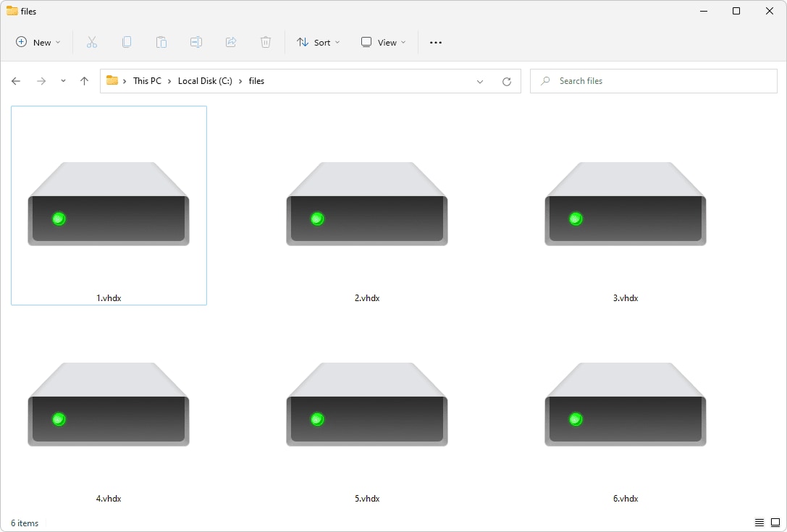Go back using the back arrow

point(16,80)
